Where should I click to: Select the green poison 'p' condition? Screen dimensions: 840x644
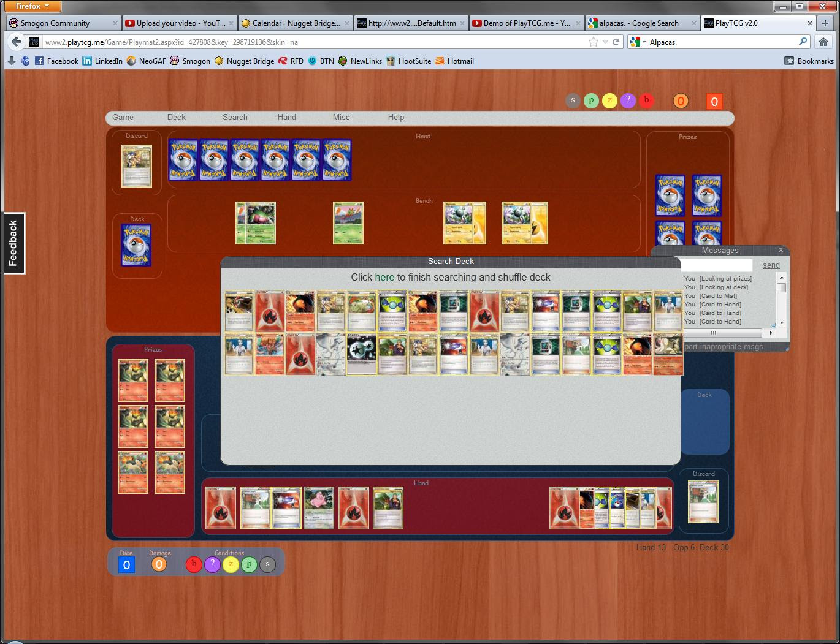[x=249, y=564]
